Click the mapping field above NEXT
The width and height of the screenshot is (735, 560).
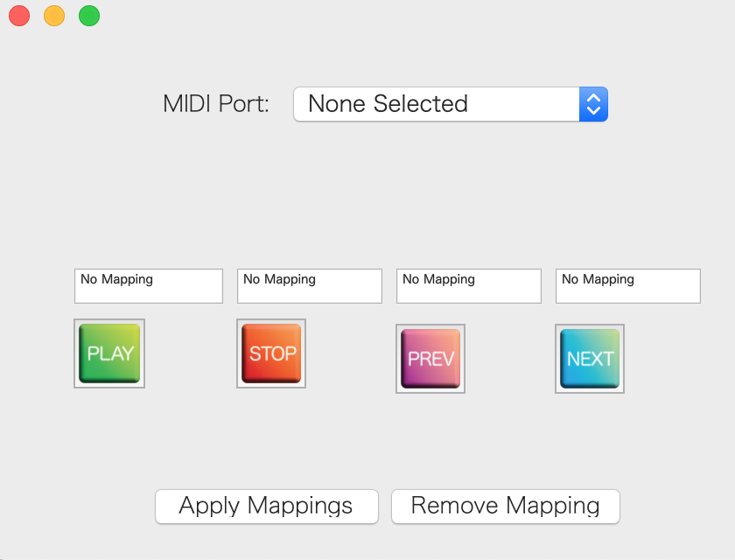click(628, 286)
